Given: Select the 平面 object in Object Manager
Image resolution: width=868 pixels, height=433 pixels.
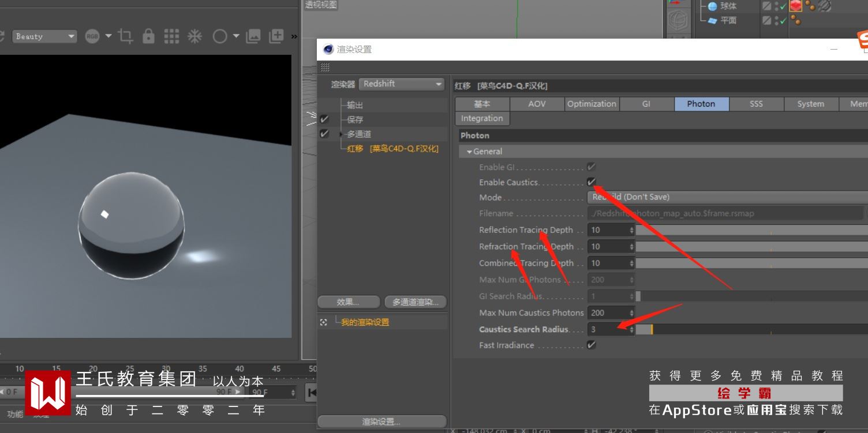Looking at the screenshot, I should [x=728, y=20].
